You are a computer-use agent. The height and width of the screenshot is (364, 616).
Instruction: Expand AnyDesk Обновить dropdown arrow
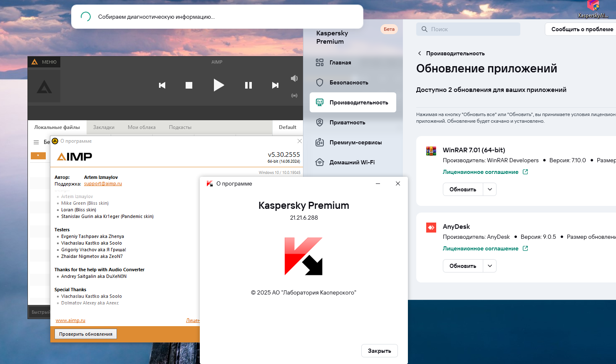pos(490,266)
